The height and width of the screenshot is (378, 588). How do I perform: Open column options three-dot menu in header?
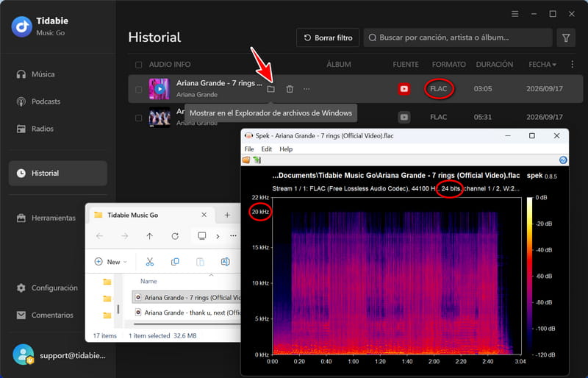tap(573, 64)
